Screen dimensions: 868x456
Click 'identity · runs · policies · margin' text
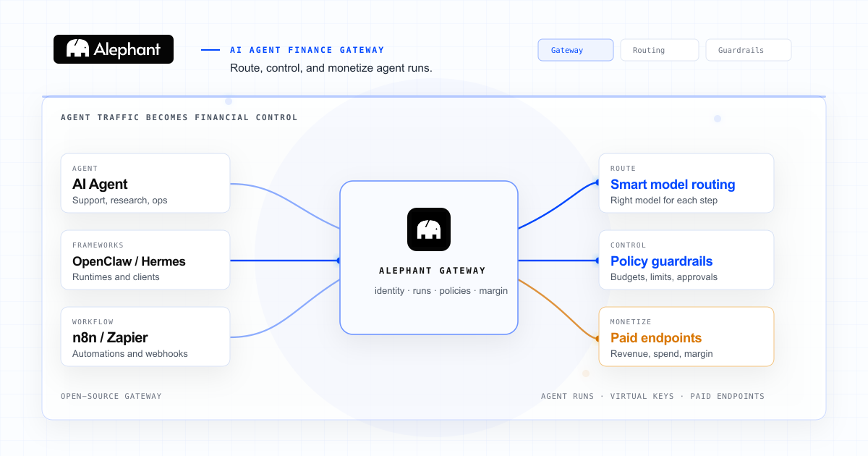point(441,291)
